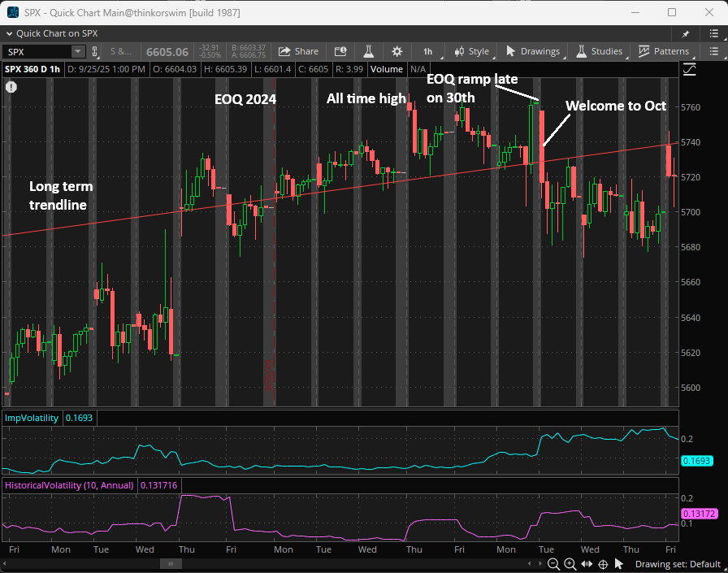
Task: Click the O: 6604.03 open value
Action: point(175,69)
